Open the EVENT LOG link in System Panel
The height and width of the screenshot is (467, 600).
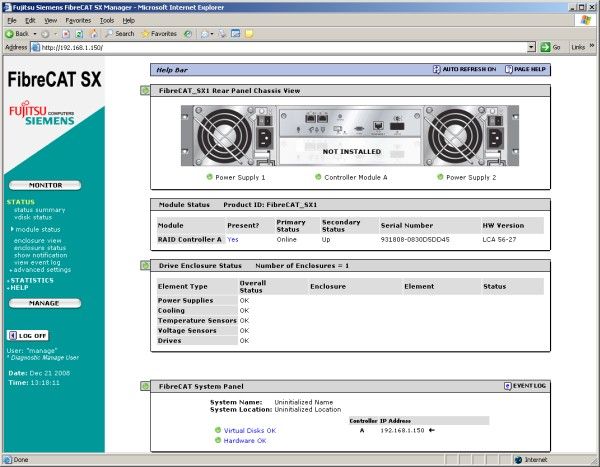pyautogui.click(x=525, y=385)
